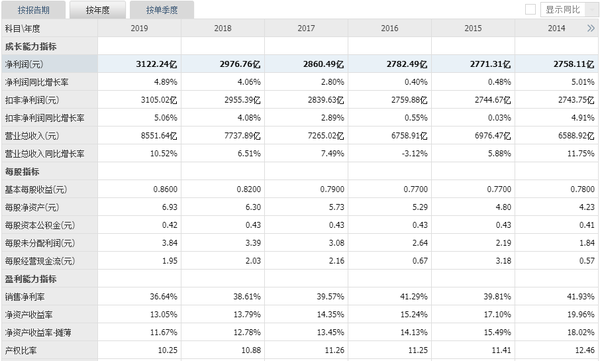This screenshot has width=600, height=361.
Task: Open the 按单季度 tab
Action: [162, 10]
